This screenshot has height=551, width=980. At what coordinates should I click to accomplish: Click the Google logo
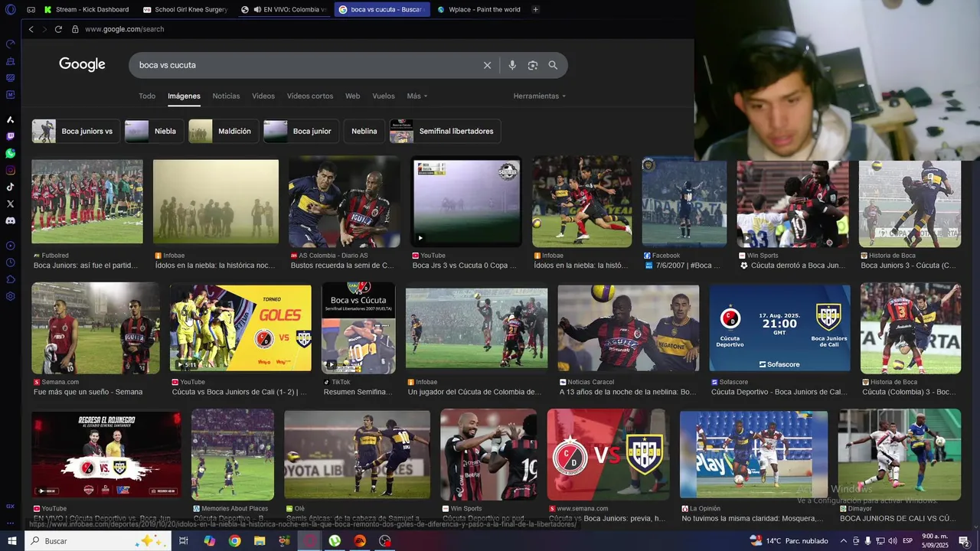click(x=82, y=65)
